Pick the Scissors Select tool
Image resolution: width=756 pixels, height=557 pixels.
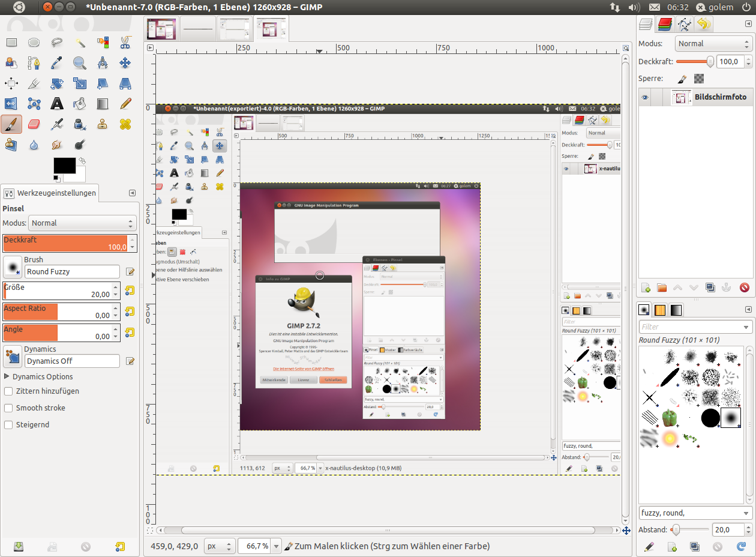tap(125, 43)
